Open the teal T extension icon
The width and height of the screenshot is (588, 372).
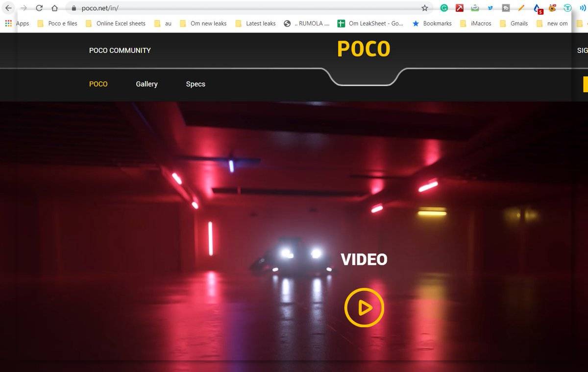[x=567, y=8]
